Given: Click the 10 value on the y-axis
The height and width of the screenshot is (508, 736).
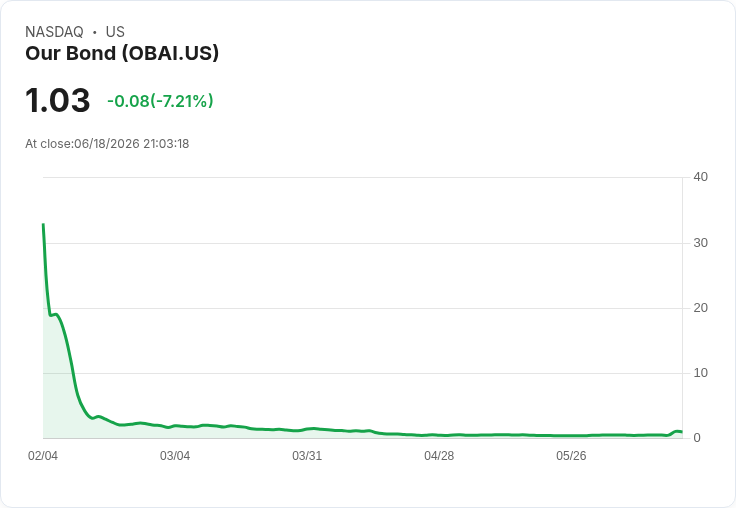Looking at the screenshot, I should (x=700, y=373).
